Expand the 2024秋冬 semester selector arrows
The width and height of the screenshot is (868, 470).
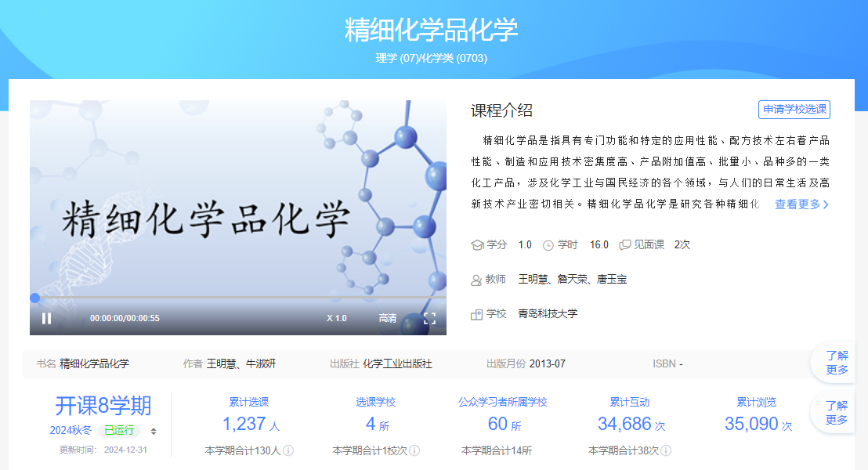(154, 431)
